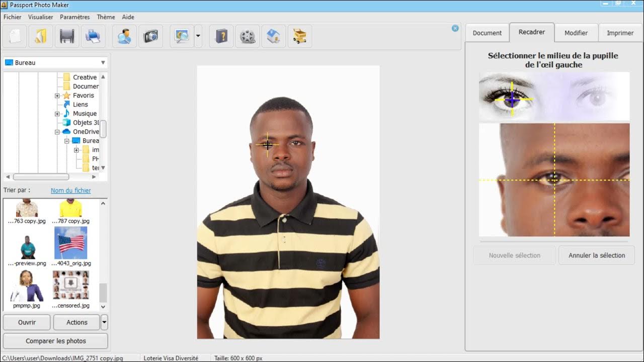Viewport: 644px width, 362px height.
Task: Switch to the Document tab
Action: tap(487, 33)
